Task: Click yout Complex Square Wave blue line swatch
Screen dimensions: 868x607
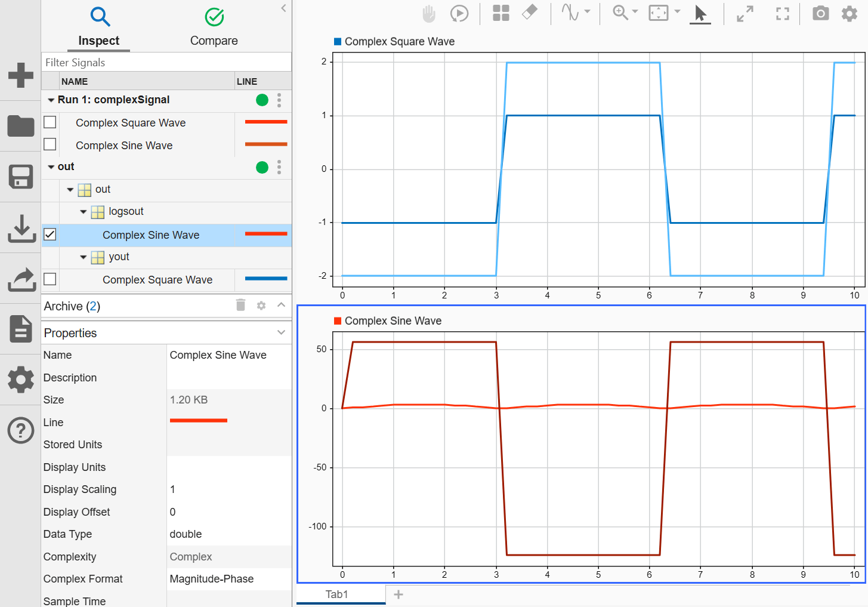Action: 266,278
